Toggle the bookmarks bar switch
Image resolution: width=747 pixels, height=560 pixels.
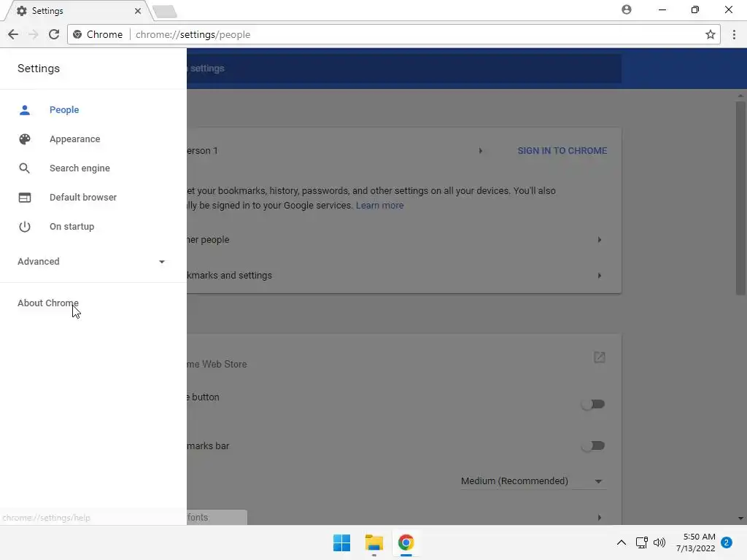pyautogui.click(x=593, y=446)
